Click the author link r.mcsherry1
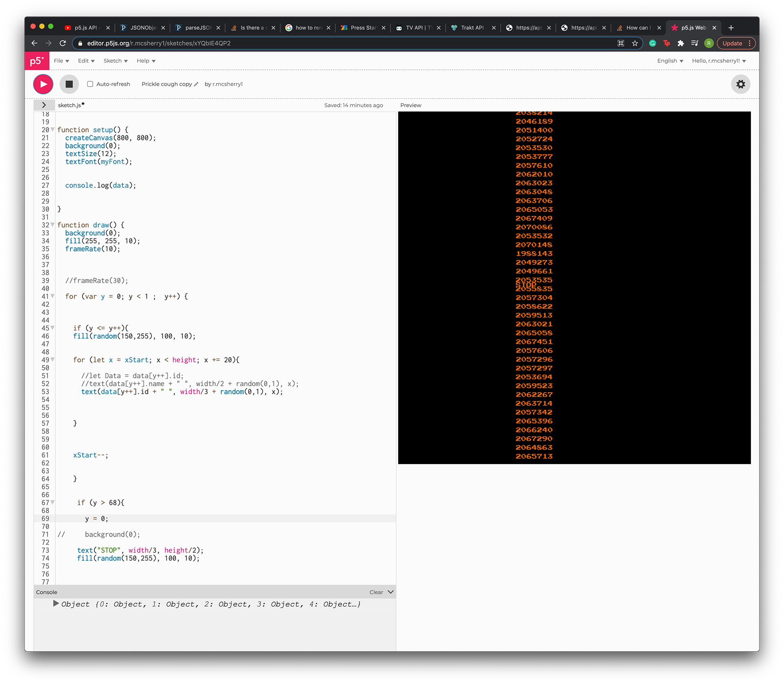This screenshot has width=784, height=684. click(x=227, y=84)
